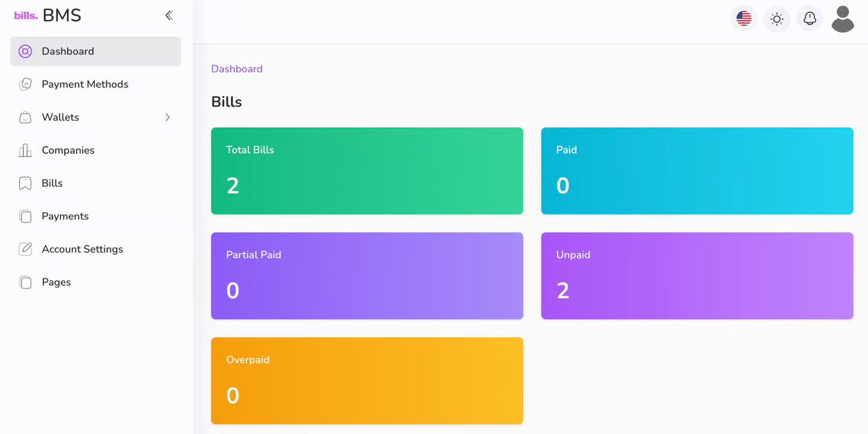Open the Payments menu item
The width and height of the screenshot is (868, 434).
pos(65,216)
